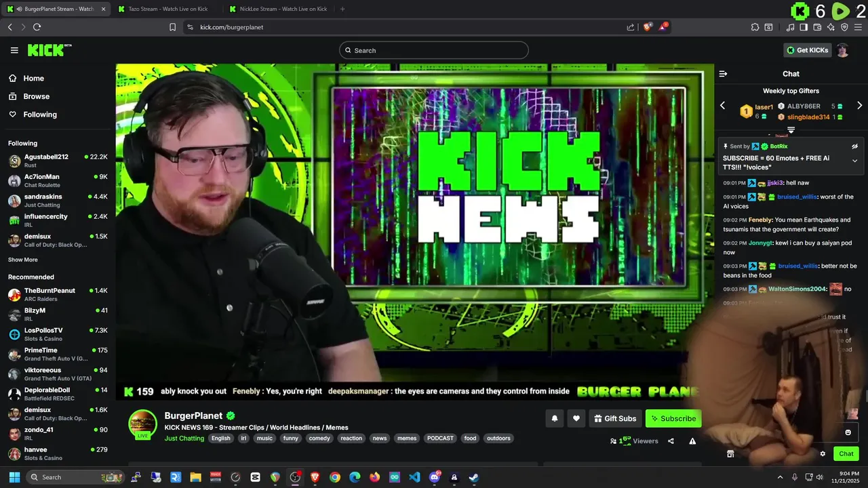The height and width of the screenshot is (488, 868).
Task: View site information icon in address bar
Action: pyautogui.click(x=190, y=27)
